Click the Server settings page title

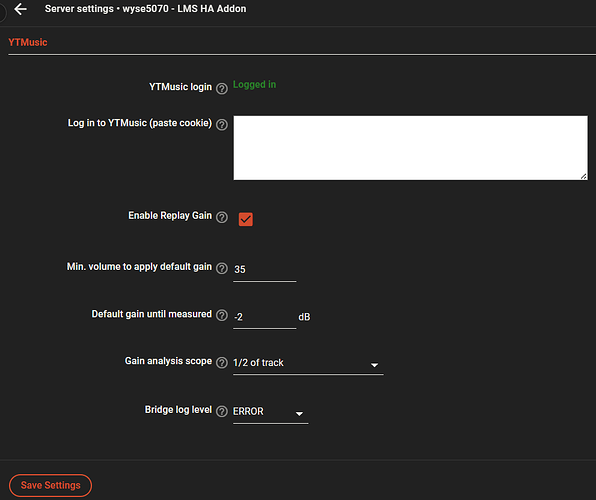coord(146,9)
